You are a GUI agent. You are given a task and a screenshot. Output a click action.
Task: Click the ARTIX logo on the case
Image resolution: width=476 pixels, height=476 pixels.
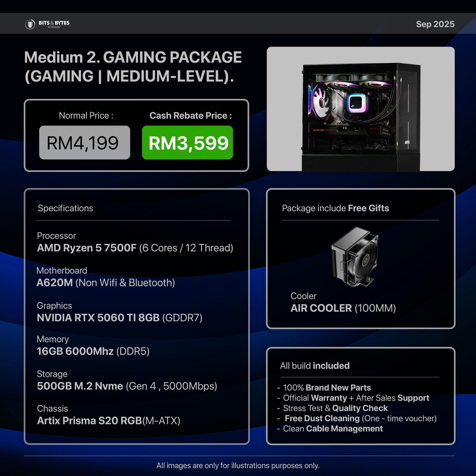[x=407, y=142]
